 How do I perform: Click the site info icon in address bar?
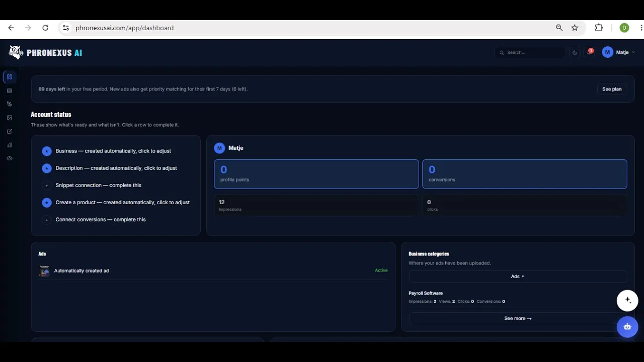point(65,28)
